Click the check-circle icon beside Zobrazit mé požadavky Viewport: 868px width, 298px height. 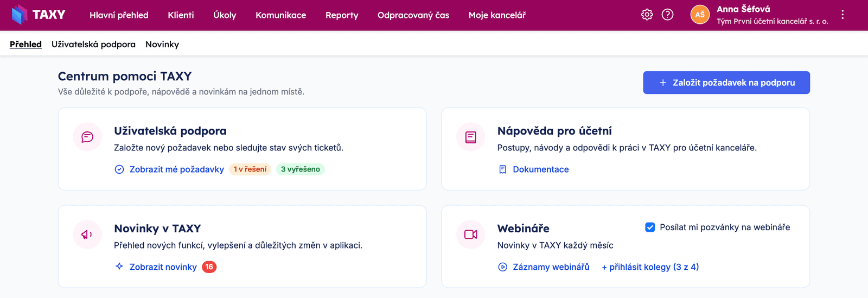click(x=119, y=169)
